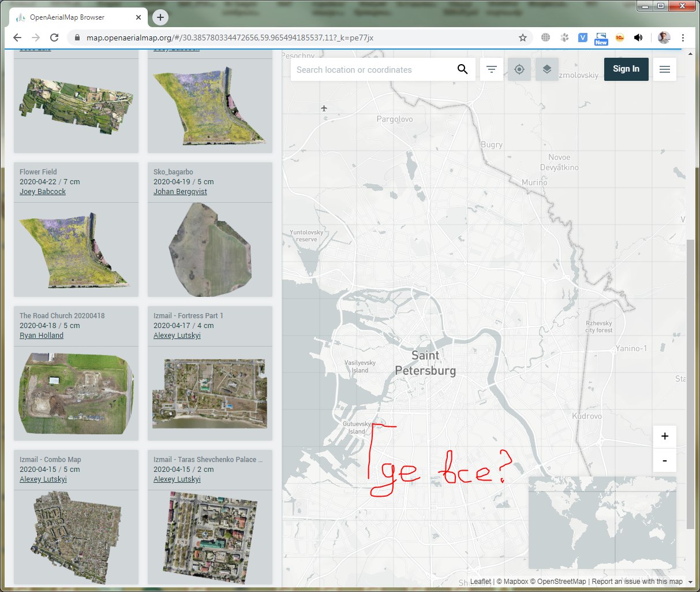Click the extension icon labeled New
Image resolution: width=700 pixels, height=592 pixels.
pos(601,38)
